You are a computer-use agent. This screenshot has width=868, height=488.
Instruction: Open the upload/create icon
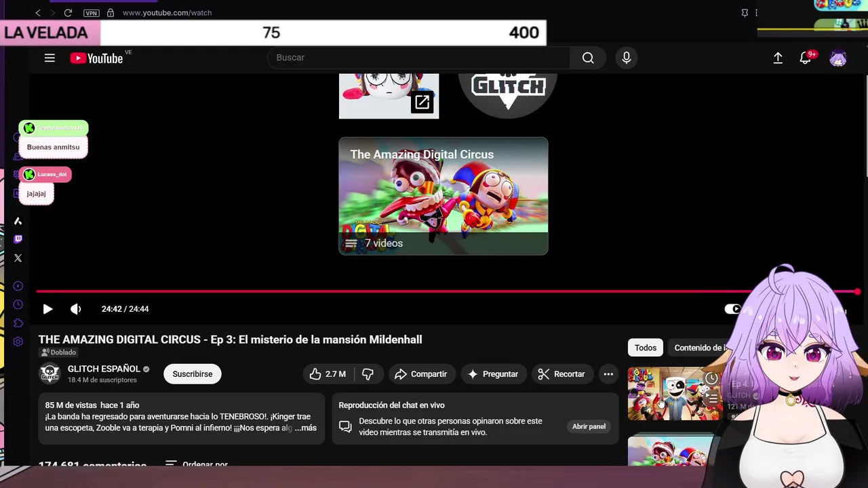point(778,58)
